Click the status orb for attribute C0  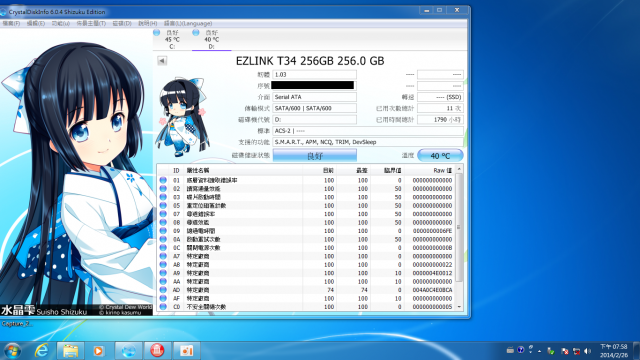tap(163, 307)
